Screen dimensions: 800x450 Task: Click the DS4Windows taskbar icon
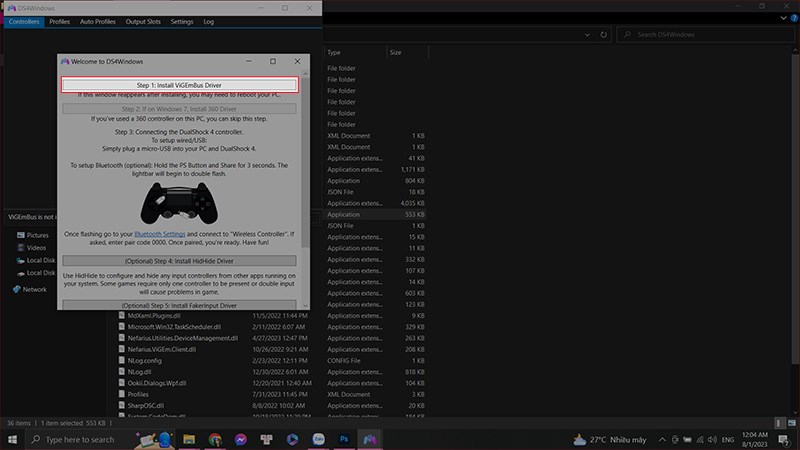370,439
